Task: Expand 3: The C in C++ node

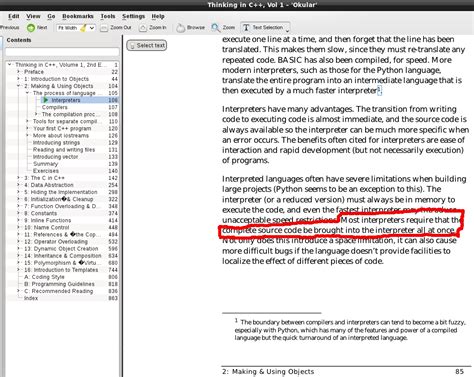Action: pos(18,178)
